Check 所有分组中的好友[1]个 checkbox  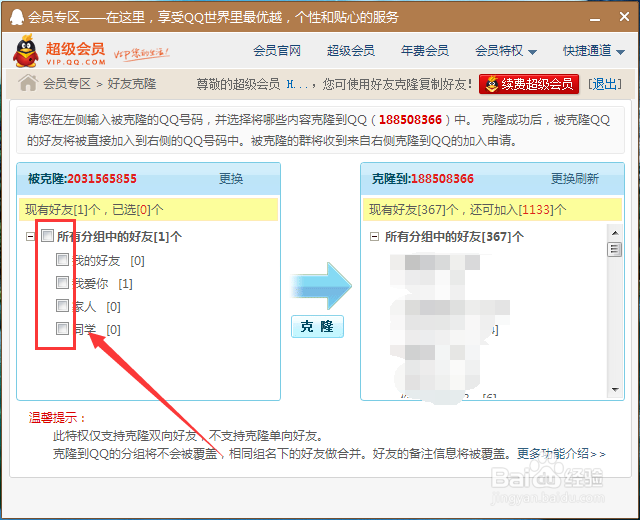(47, 236)
